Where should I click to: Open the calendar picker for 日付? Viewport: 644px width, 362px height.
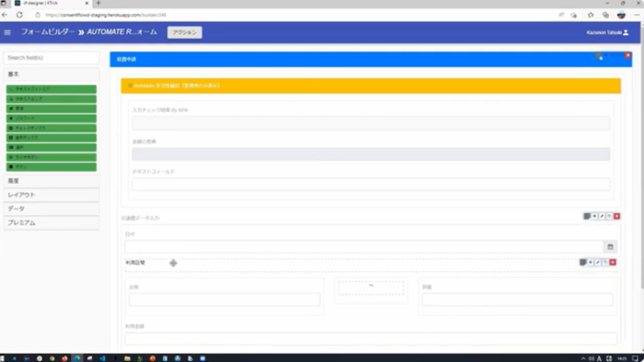click(610, 247)
